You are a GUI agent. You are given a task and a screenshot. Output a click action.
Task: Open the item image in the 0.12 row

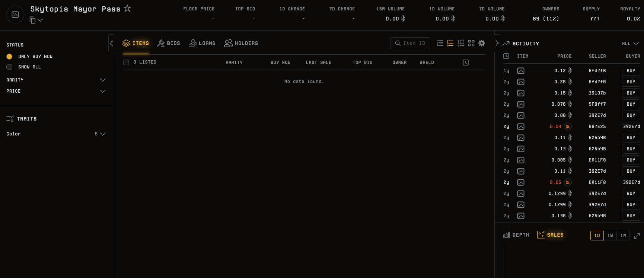pyautogui.click(x=521, y=71)
